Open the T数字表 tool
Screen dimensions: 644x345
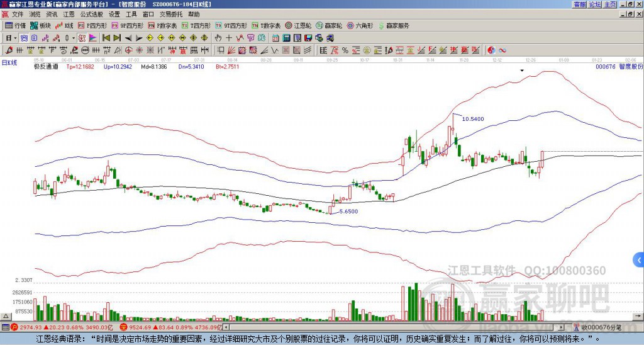(x=266, y=25)
